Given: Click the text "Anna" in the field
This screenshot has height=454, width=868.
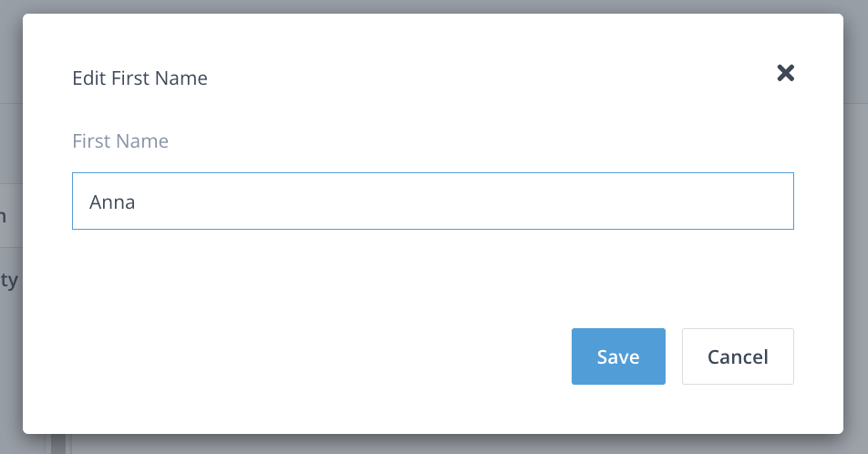Looking at the screenshot, I should (112, 202).
